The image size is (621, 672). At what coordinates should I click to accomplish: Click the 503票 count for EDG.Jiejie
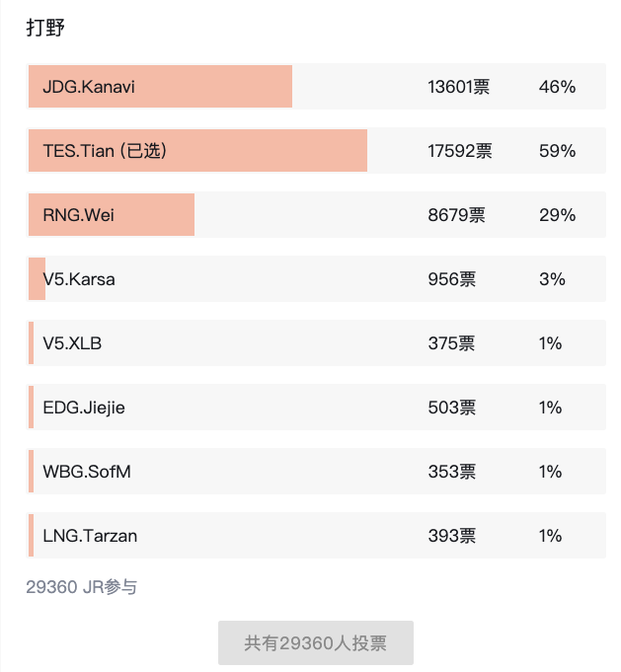(451, 408)
